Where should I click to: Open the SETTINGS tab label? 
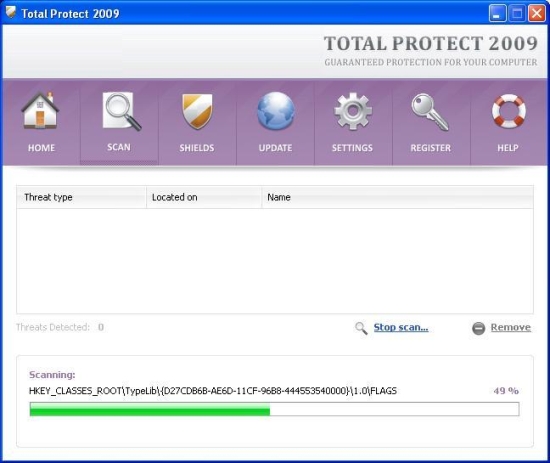point(352,148)
